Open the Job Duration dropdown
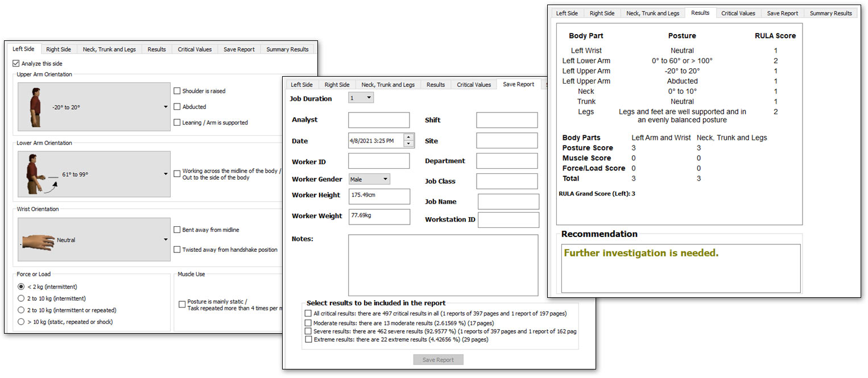 tap(361, 98)
